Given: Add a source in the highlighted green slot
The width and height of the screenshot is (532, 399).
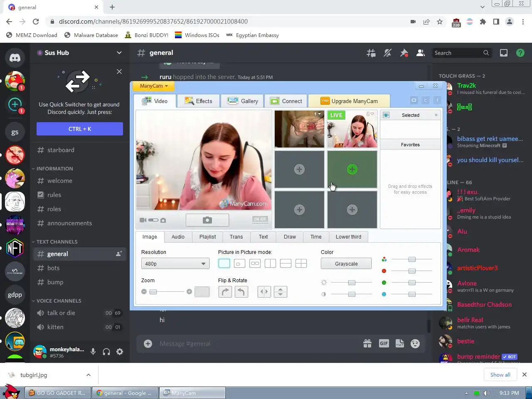Looking at the screenshot, I should (x=352, y=169).
